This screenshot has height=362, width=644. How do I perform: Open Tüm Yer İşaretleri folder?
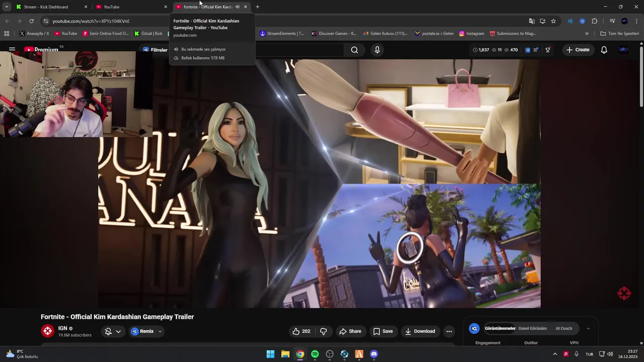click(x=619, y=34)
